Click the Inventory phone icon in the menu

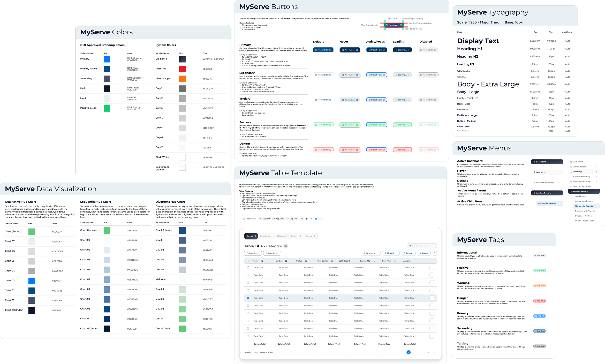pyautogui.click(x=534, y=172)
